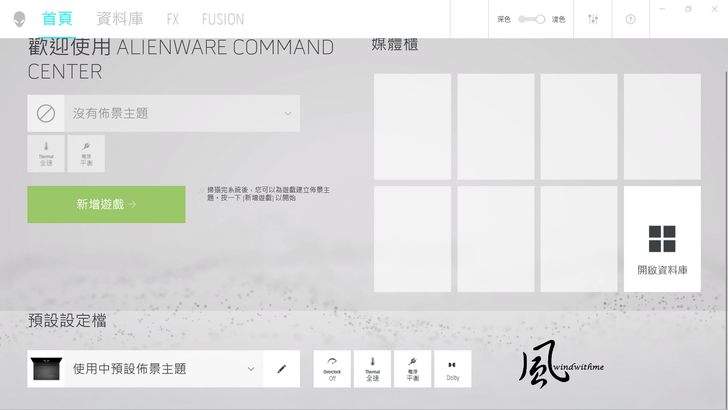This screenshot has width=728, height=410.
Task: Click the Overclock Off tile
Action: point(332,369)
